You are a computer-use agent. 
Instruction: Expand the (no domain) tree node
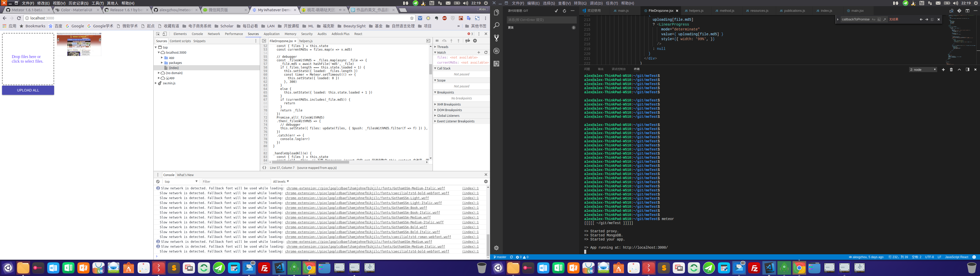(159, 73)
